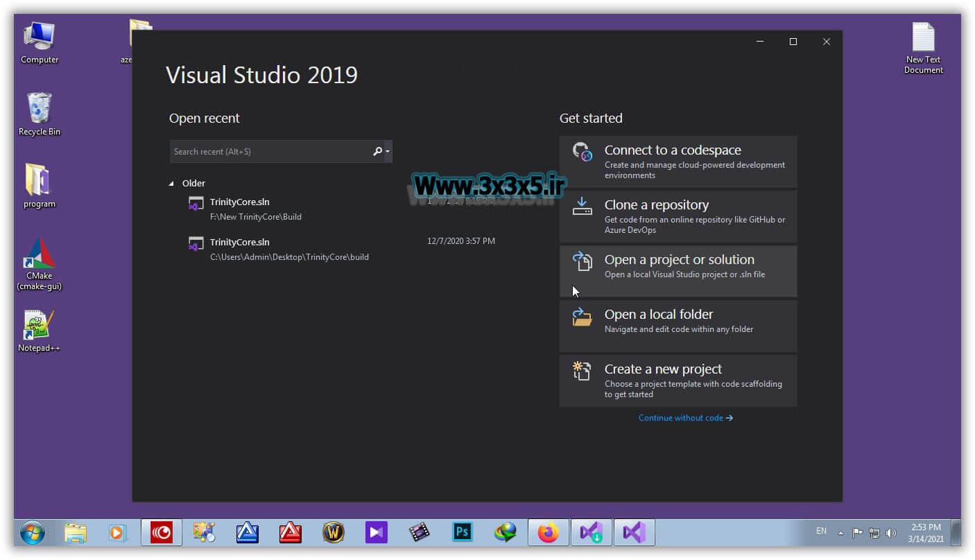Click the active Visual Studio 2019 taskbar icon
Screen dimensions: 975x560
point(635,532)
